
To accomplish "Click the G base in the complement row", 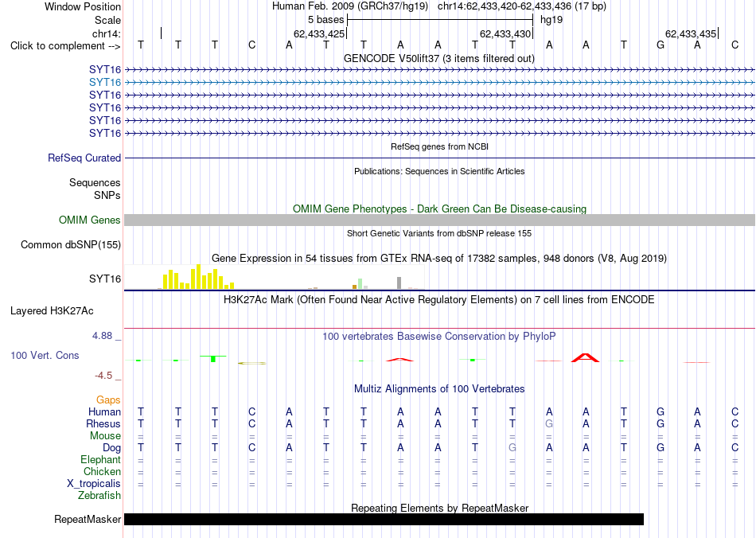I will [661, 45].
